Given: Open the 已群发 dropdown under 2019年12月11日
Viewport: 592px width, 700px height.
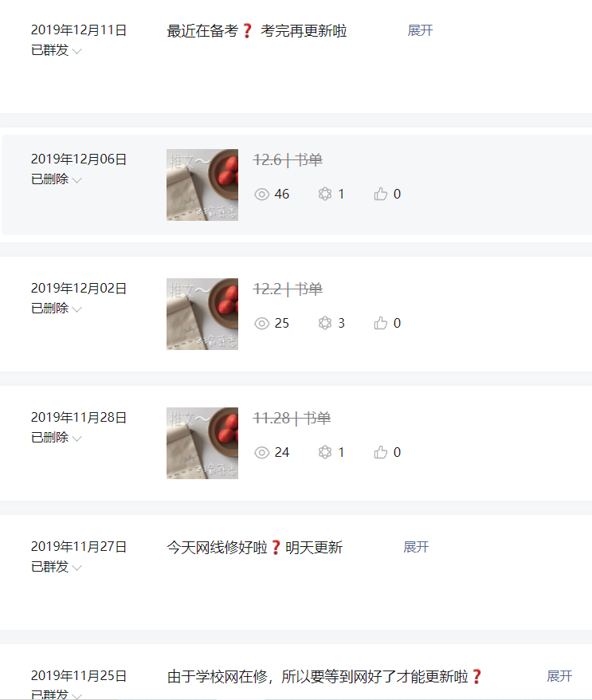Looking at the screenshot, I should coord(57,50).
